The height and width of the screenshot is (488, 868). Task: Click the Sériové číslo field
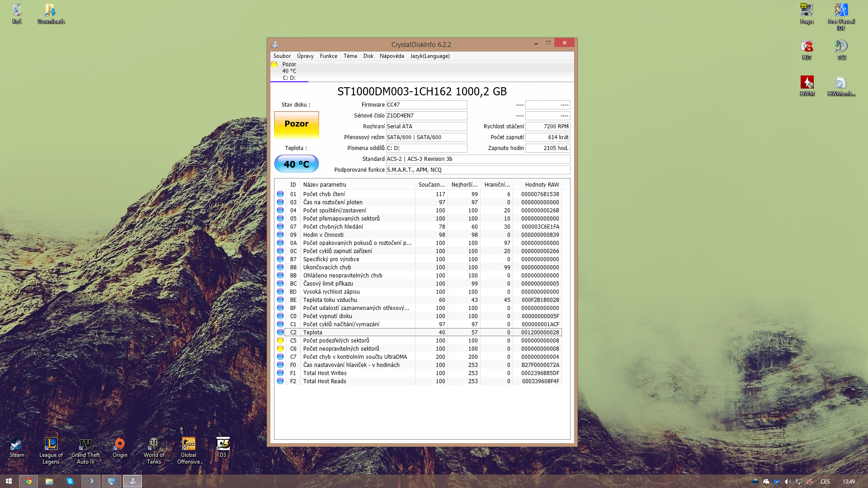click(426, 116)
